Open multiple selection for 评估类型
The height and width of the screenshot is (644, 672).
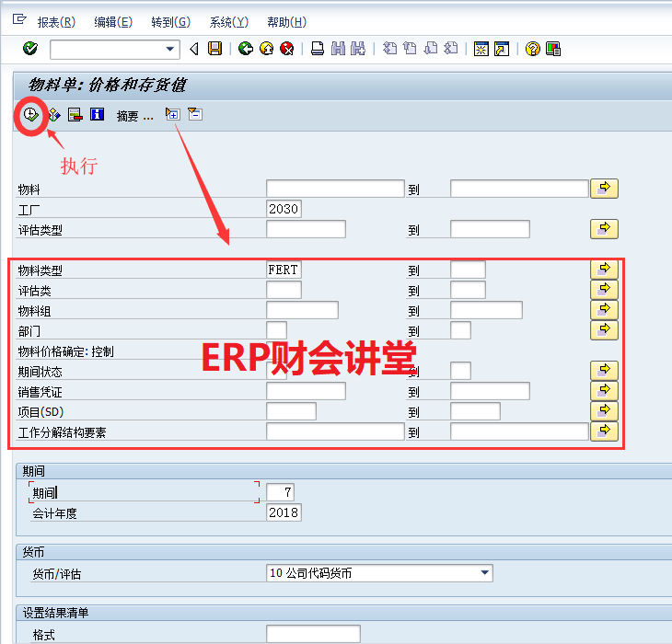604,229
